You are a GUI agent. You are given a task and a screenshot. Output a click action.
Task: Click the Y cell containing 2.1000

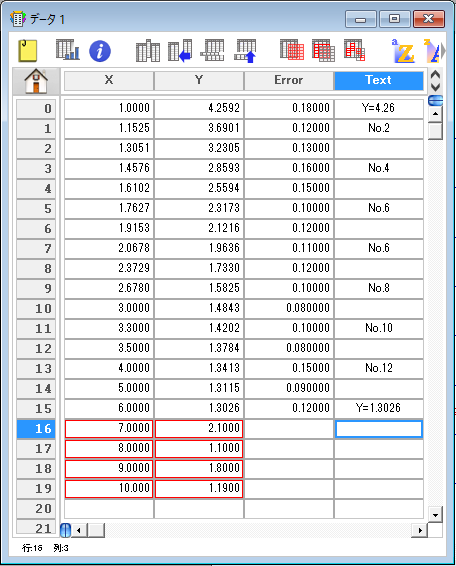(199, 428)
